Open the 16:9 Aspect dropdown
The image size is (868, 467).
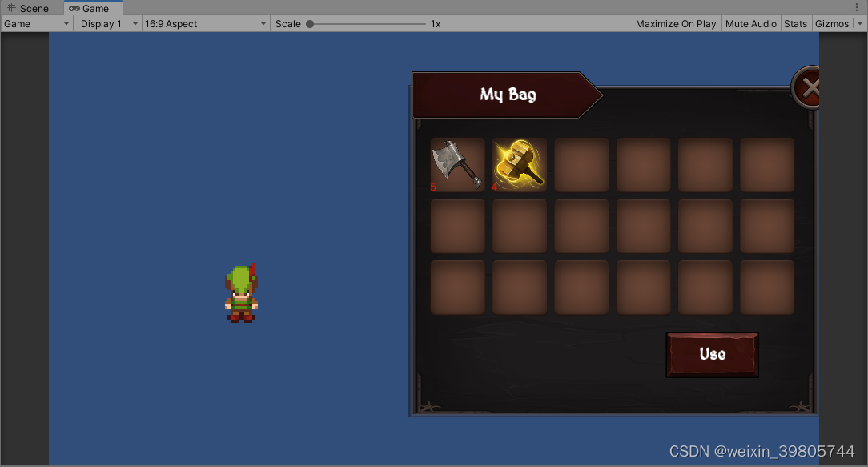point(205,24)
